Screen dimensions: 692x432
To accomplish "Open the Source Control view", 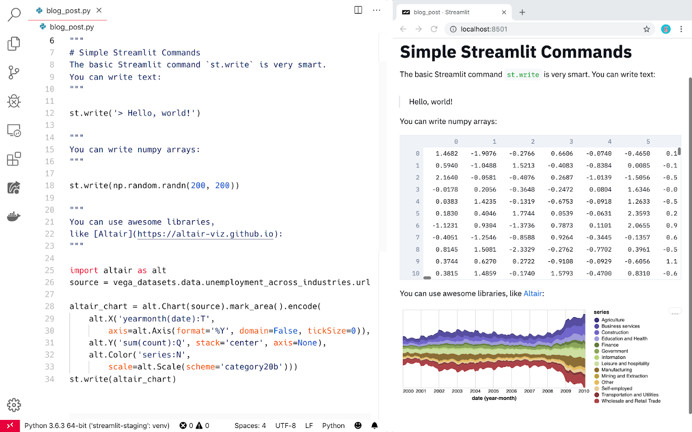I will (x=14, y=72).
